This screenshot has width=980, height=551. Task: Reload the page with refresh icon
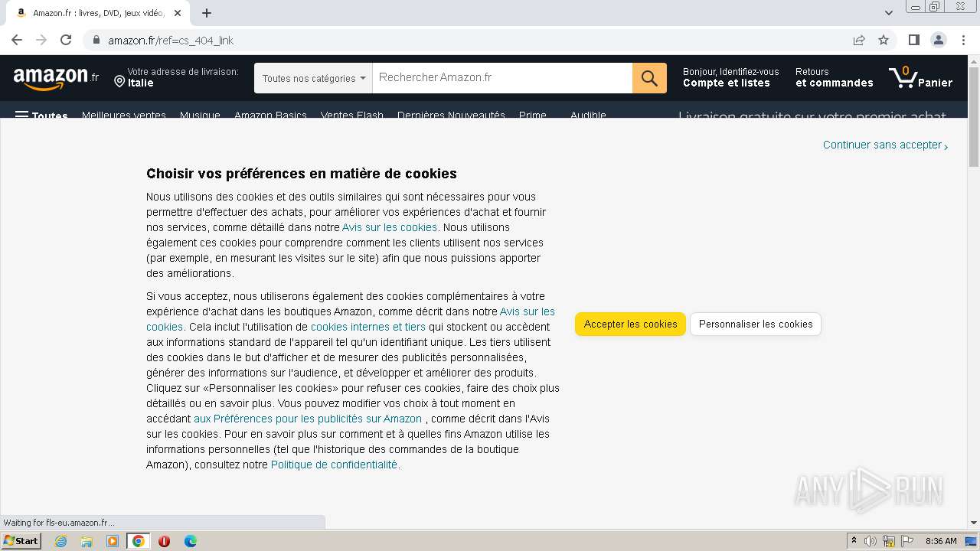tap(66, 40)
